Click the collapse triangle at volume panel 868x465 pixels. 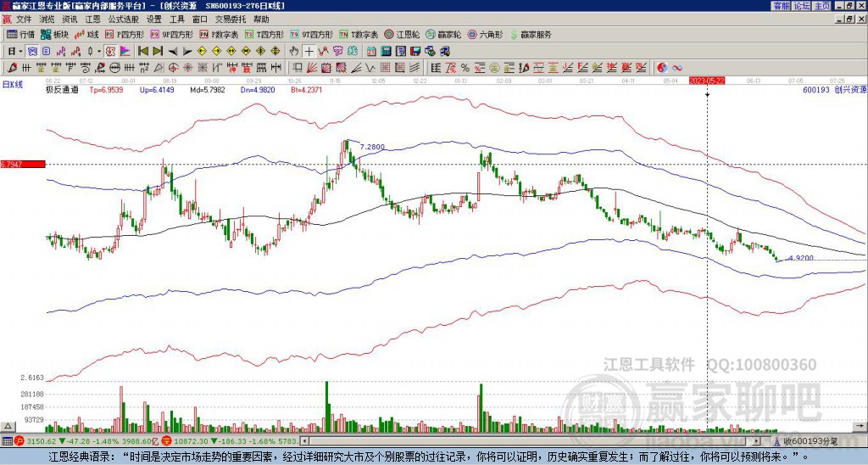(8, 427)
